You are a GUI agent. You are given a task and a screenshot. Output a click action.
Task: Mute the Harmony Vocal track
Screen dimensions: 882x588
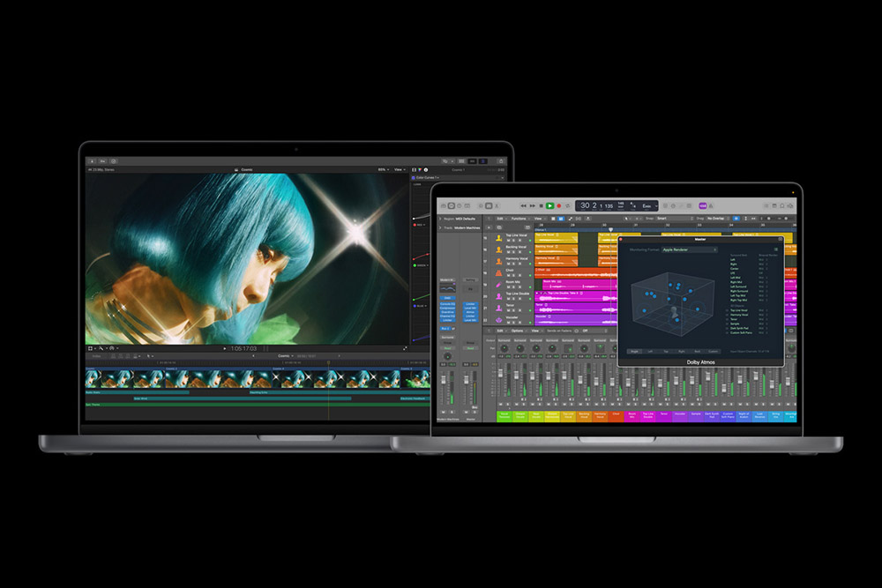tap(509, 264)
